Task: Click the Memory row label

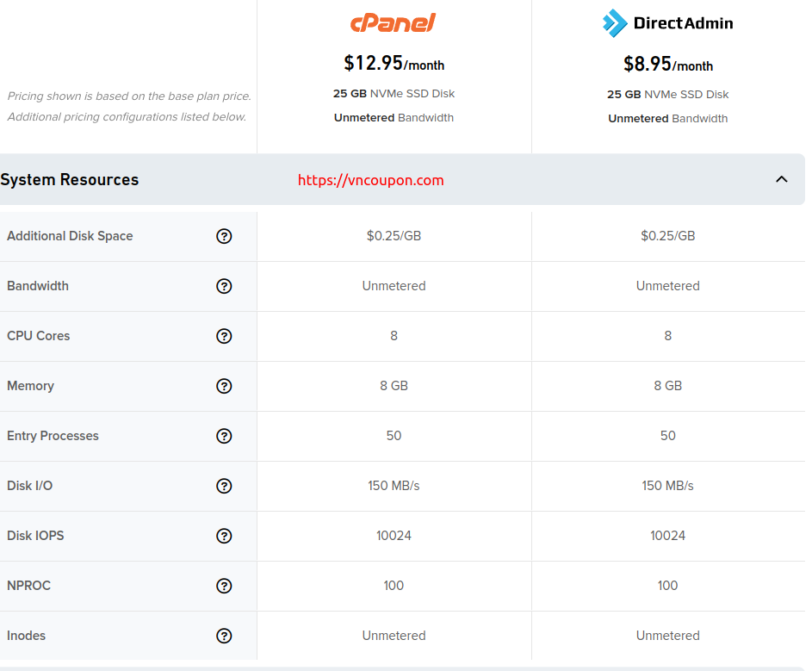Action: click(30, 386)
